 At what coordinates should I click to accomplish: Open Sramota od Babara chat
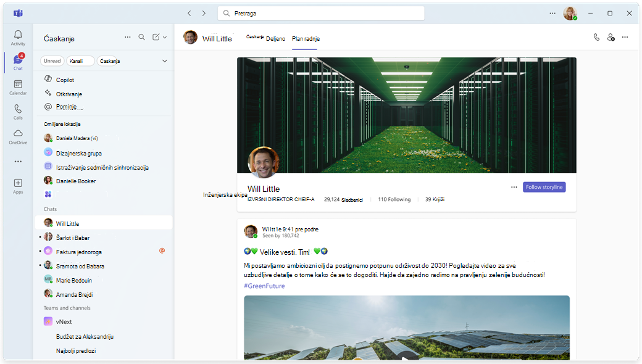[x=104, y=266]
